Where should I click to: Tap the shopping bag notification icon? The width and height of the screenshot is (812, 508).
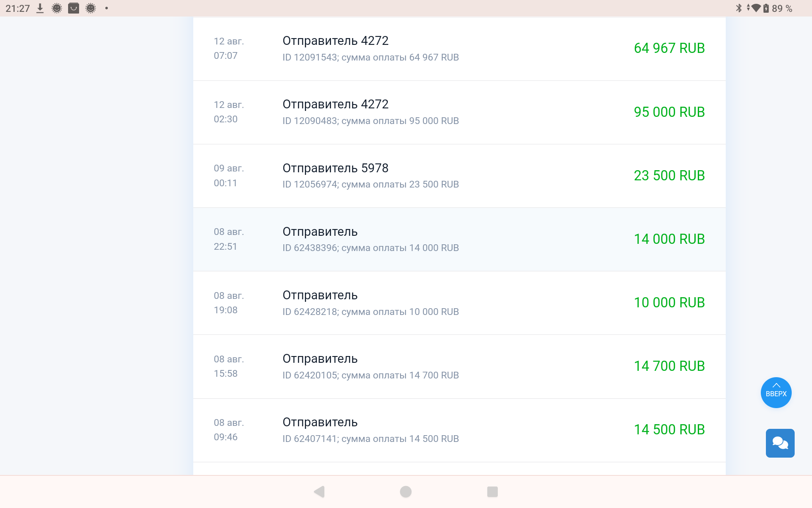point(74,8)
